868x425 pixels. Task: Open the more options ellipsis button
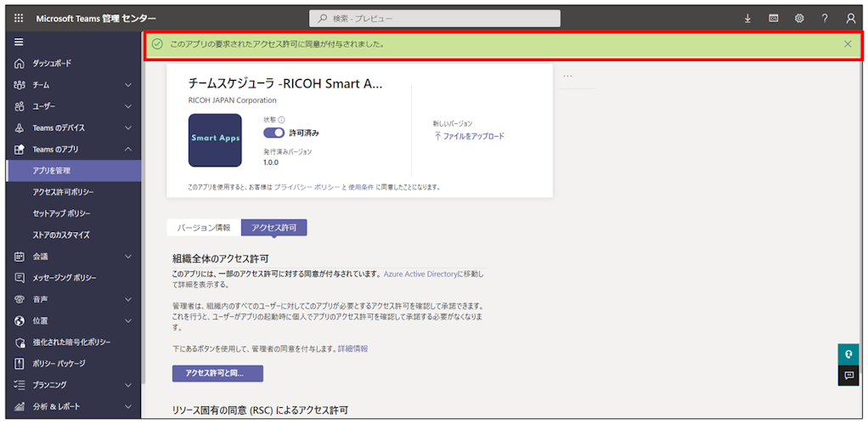[x=567, y=76]
